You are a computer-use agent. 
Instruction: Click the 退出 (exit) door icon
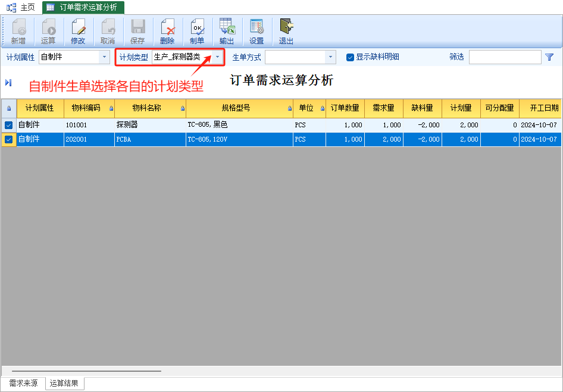click(x=286, y=32)
